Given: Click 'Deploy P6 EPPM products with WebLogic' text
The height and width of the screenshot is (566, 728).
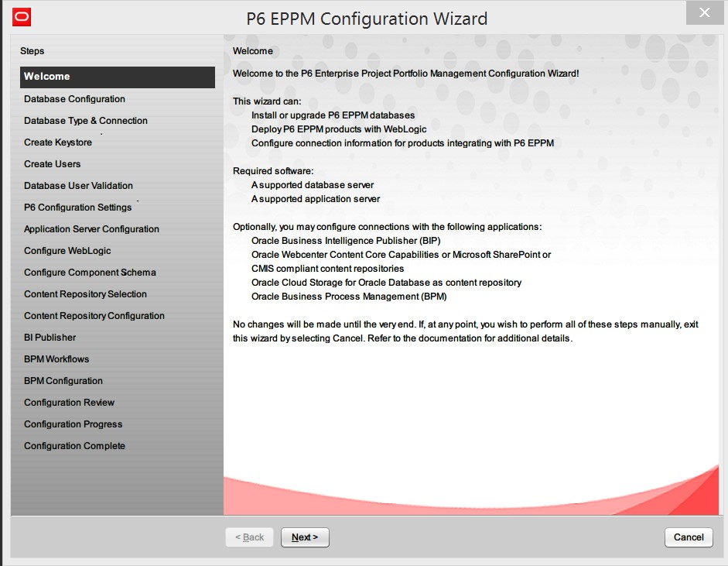Looking at the screenshot, I should [x=338, y=129].
